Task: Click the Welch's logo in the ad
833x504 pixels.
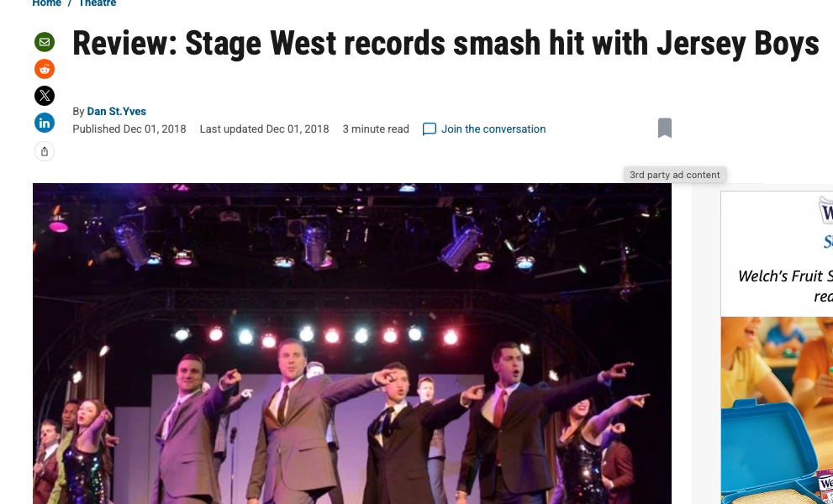Action: [825, 210]
